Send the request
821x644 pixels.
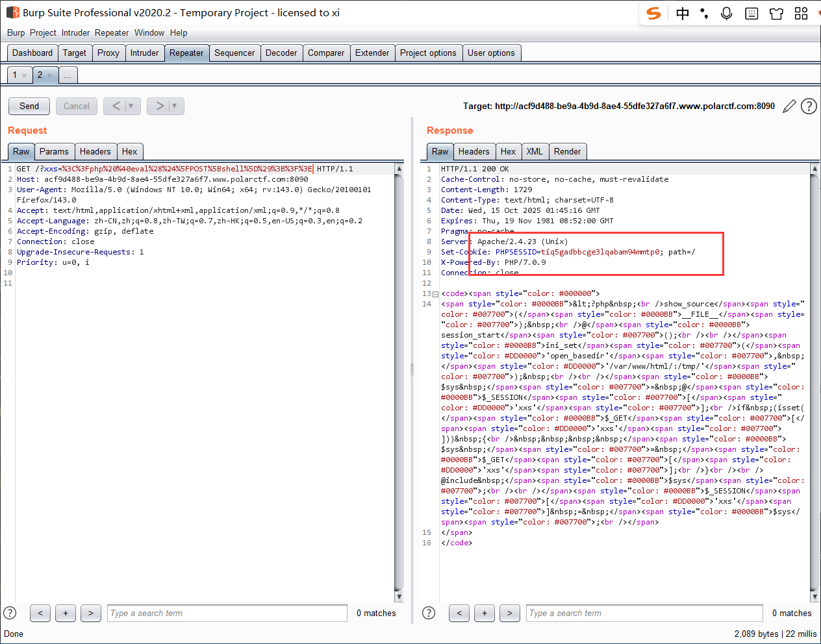(29, 106)
